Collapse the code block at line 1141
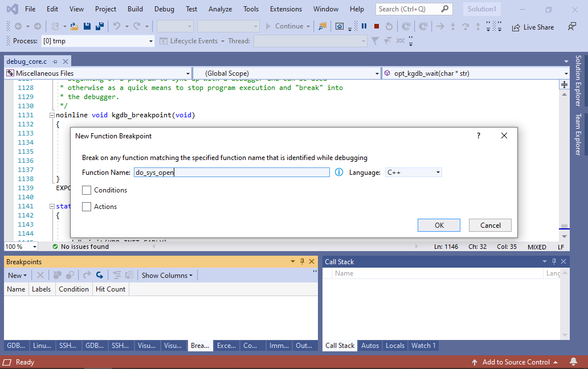This screenshot has height=369, width=588. tap(52, 206)
